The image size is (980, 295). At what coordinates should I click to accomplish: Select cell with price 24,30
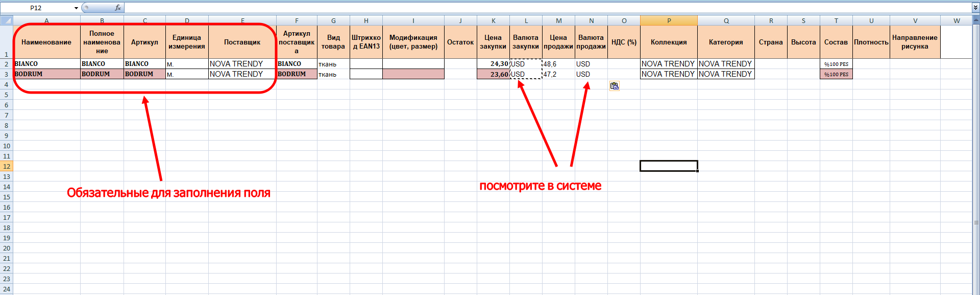click(493, 64)
